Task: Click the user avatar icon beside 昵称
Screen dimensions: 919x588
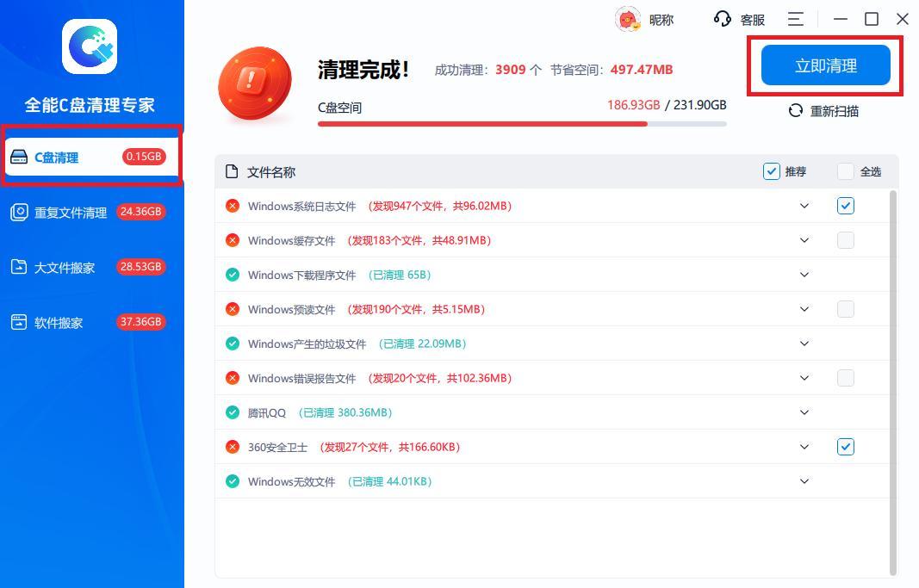Action: (628, 20)
